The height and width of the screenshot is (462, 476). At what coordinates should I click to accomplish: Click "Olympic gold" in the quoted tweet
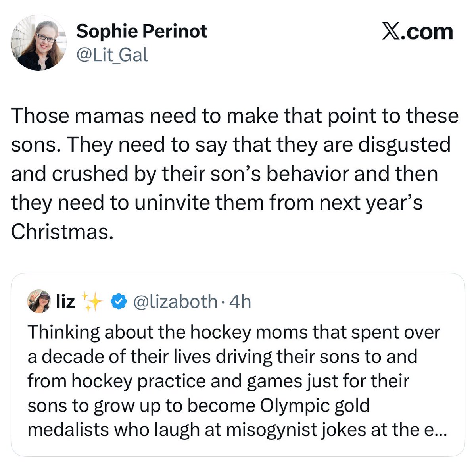coord(315,405)
